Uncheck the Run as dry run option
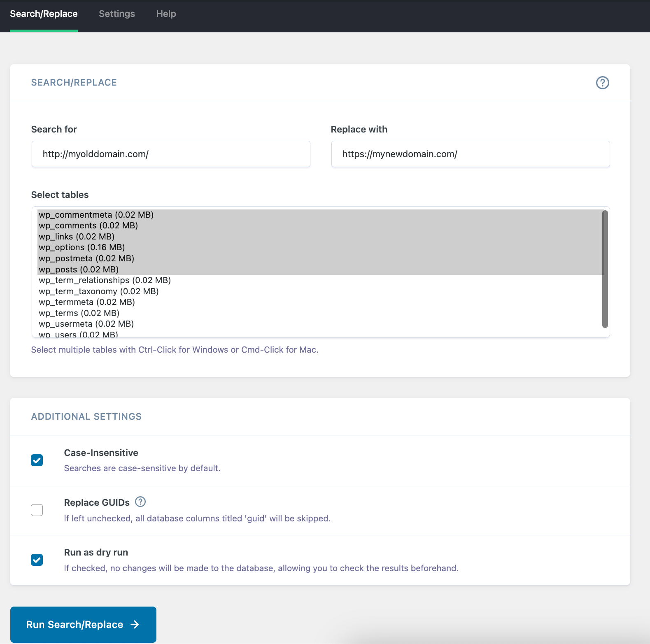This screenshot has height=644, width=650. coord(37,560)
